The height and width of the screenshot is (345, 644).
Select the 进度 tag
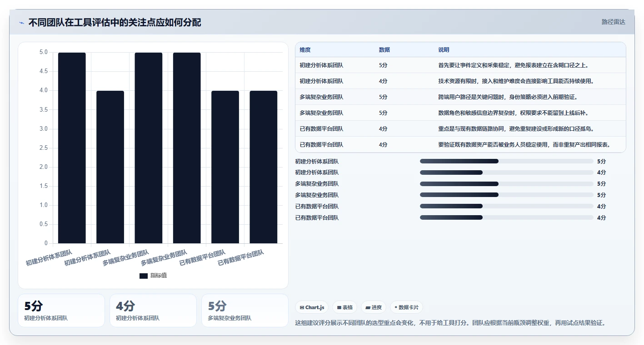tap(374, 307)
